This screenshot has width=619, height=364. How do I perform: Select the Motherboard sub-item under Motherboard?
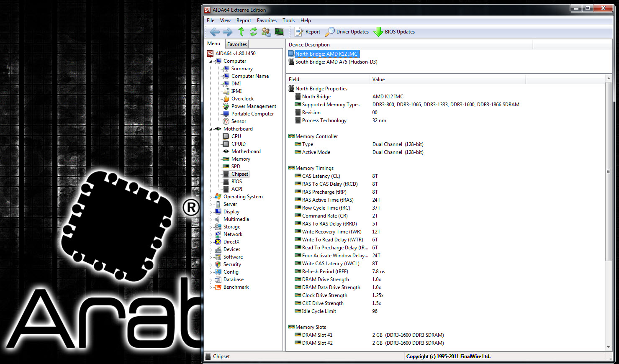246,151
